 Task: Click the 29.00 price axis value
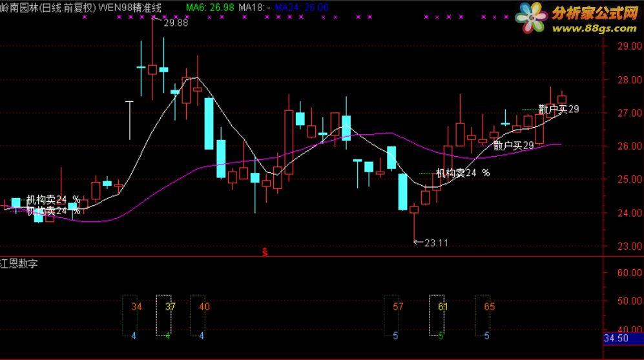click(630, 46)
